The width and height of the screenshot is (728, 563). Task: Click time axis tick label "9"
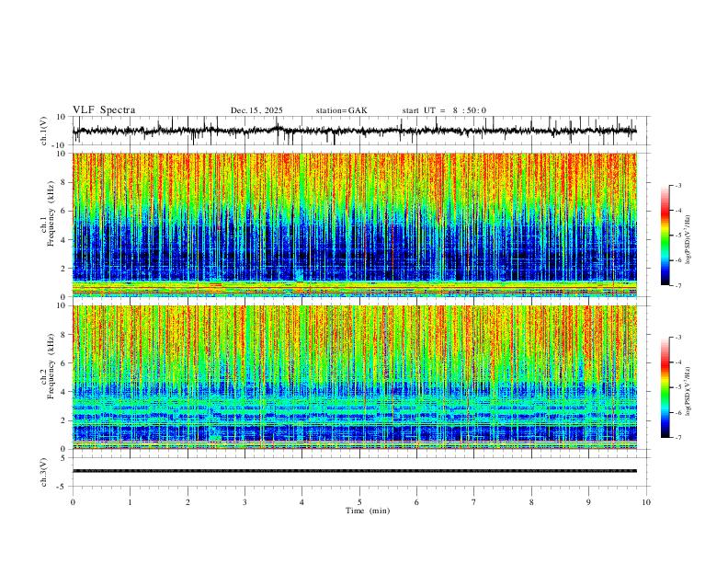pyautogui.click(x=588, y=502)
